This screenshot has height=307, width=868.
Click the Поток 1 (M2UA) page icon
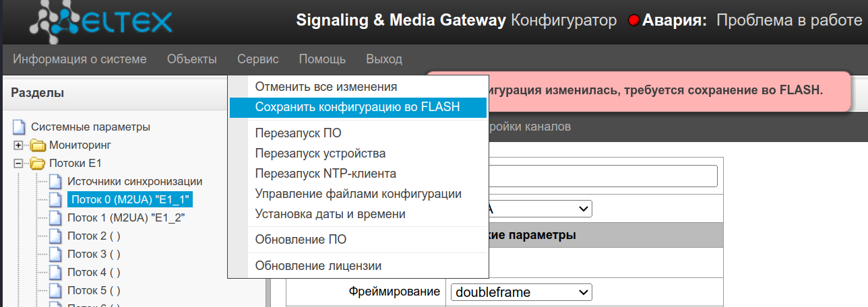pyautogui.click(x=55, y=217)
